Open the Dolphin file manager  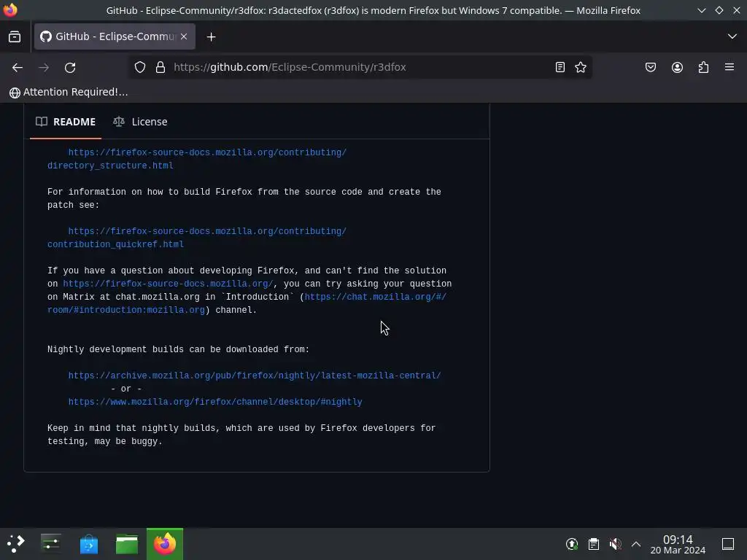pyautogui.click(x=127, y=544)
